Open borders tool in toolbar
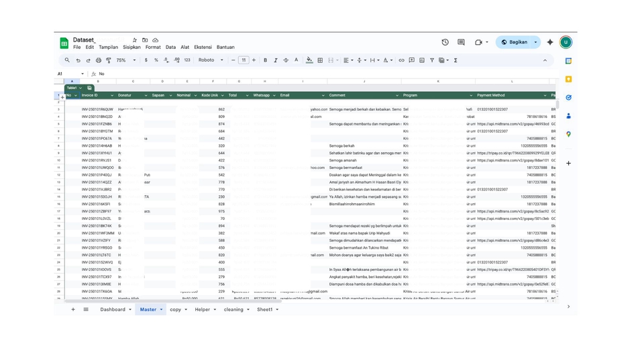Viewport: 644px width, 362px height. 320,60
